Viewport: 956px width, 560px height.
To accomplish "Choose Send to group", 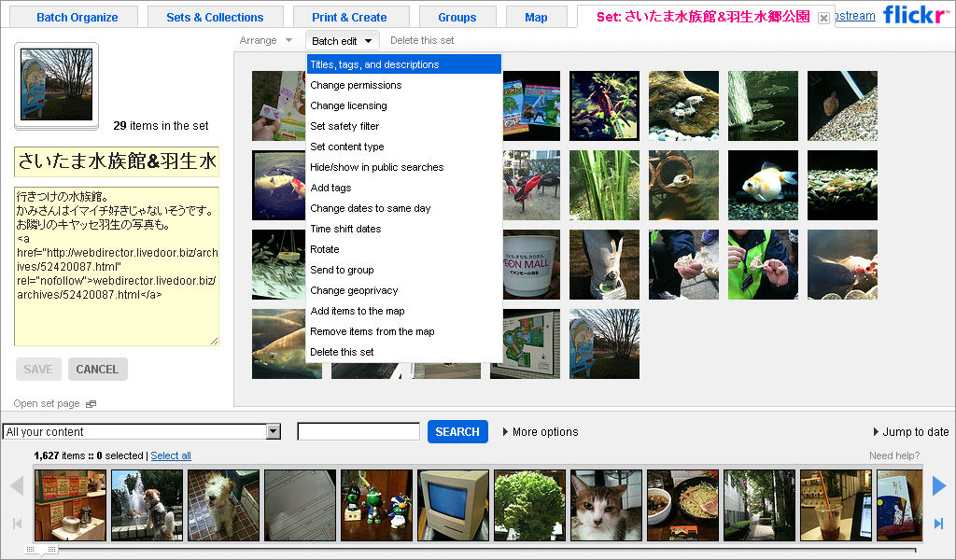I will [x=403, y=270].
